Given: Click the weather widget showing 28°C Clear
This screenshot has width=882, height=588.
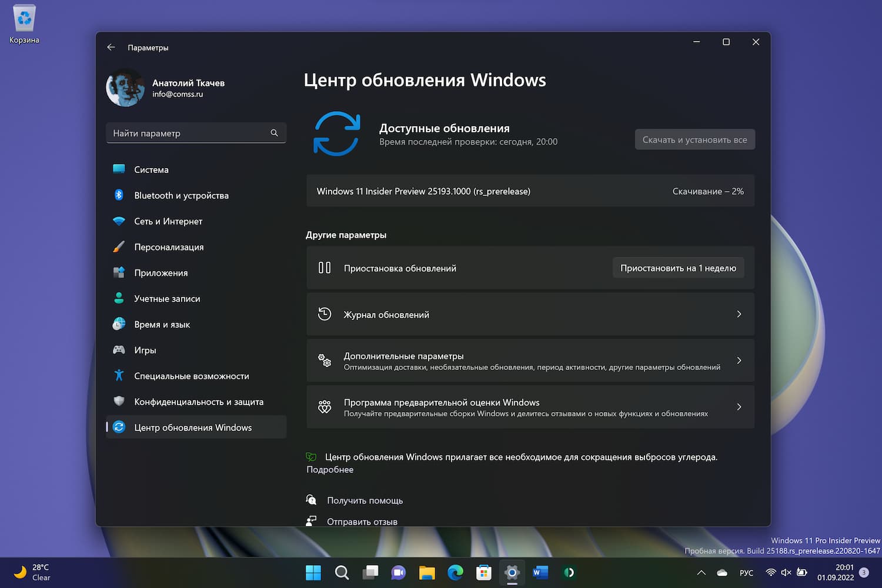Looking at the screenshot, I should tap(32, 572).
